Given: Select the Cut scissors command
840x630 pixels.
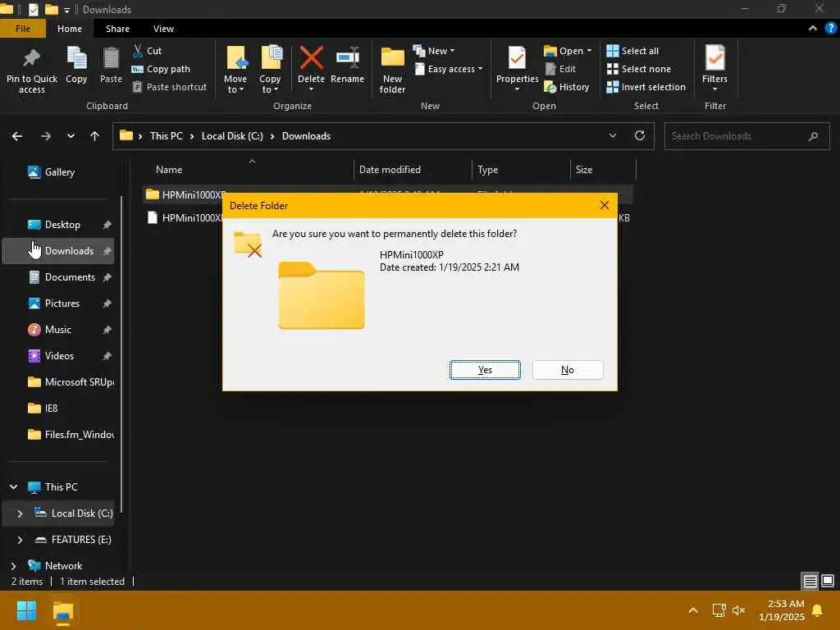Looking at the screenshot, I should pos(148,51).
